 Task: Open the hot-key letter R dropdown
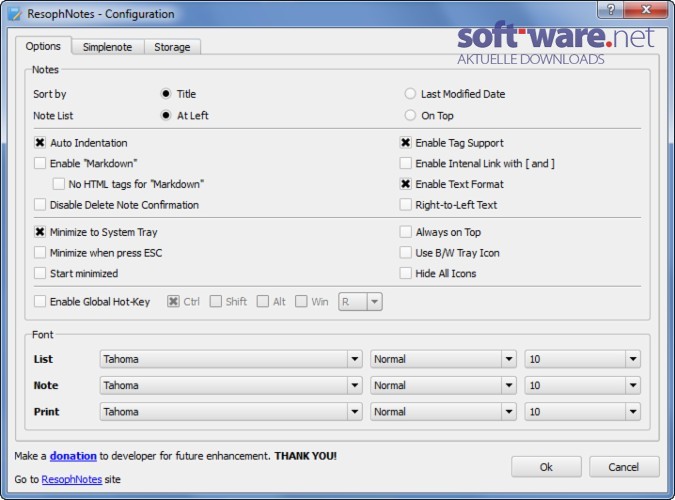point(360,301)
